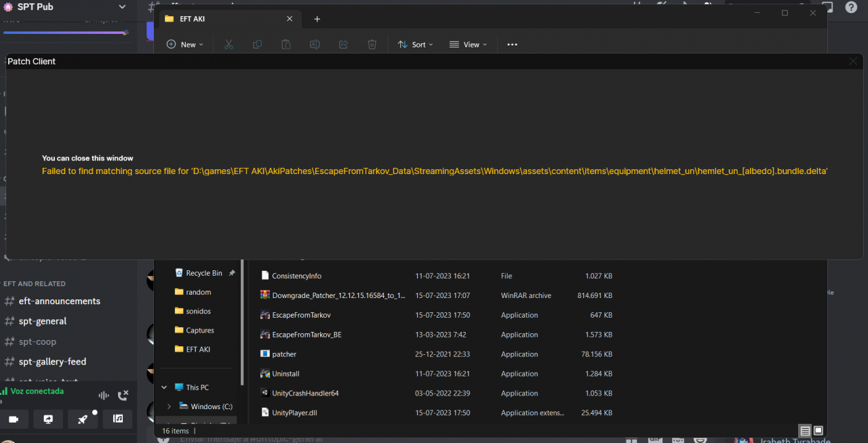Click the WinRAR archive file icon

point(265,295)
